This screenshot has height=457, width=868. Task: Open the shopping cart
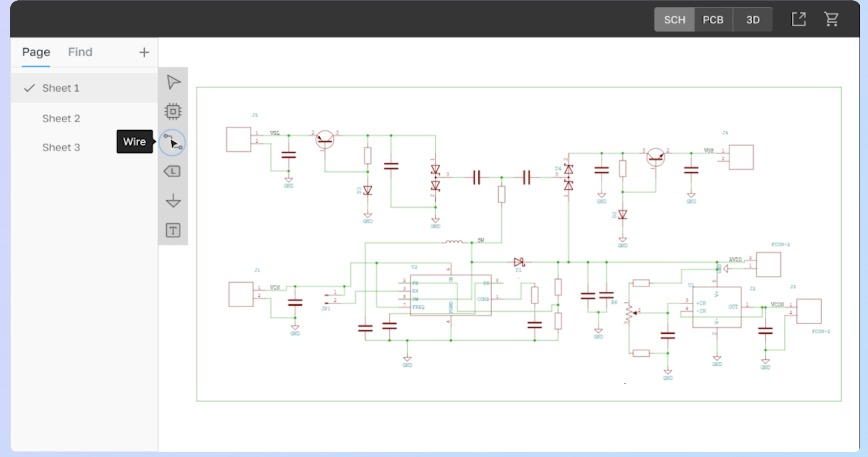point(831,19)
